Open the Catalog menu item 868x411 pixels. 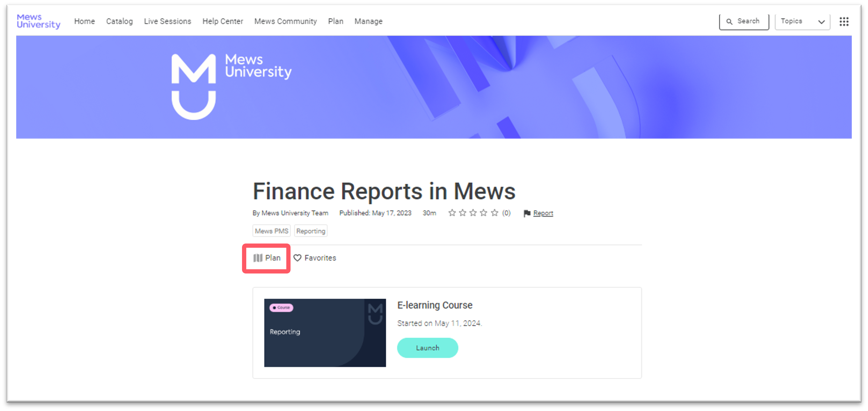119,21
